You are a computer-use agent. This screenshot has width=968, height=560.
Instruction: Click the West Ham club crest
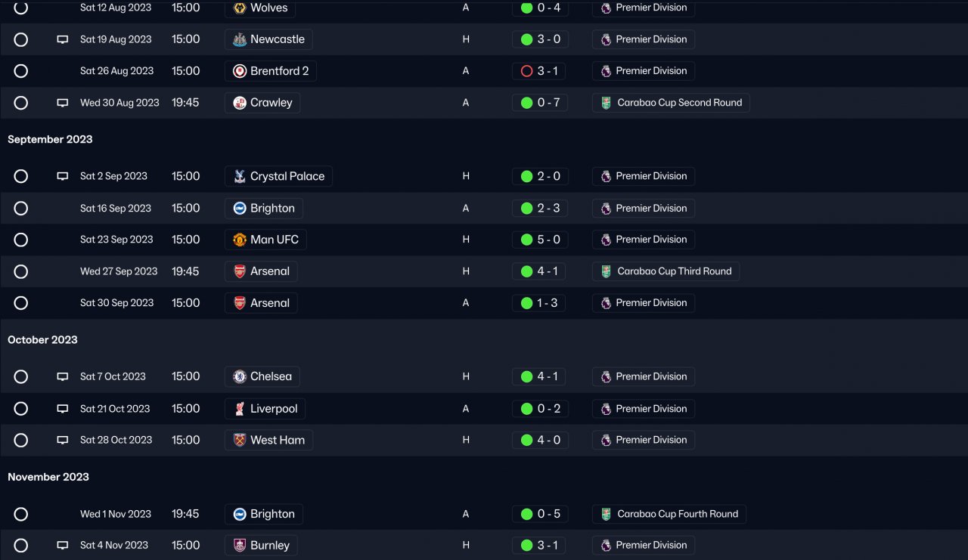pyautogui.click(x=240, y=440)
